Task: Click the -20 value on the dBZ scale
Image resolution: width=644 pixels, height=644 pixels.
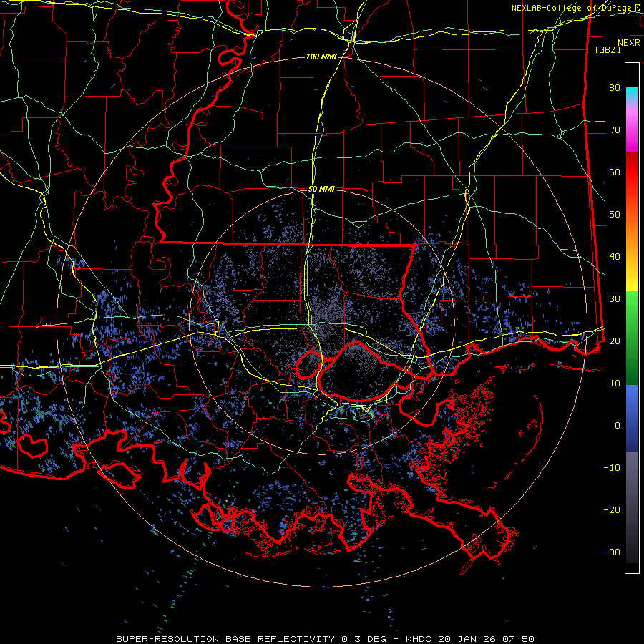Action: point(612,509)
